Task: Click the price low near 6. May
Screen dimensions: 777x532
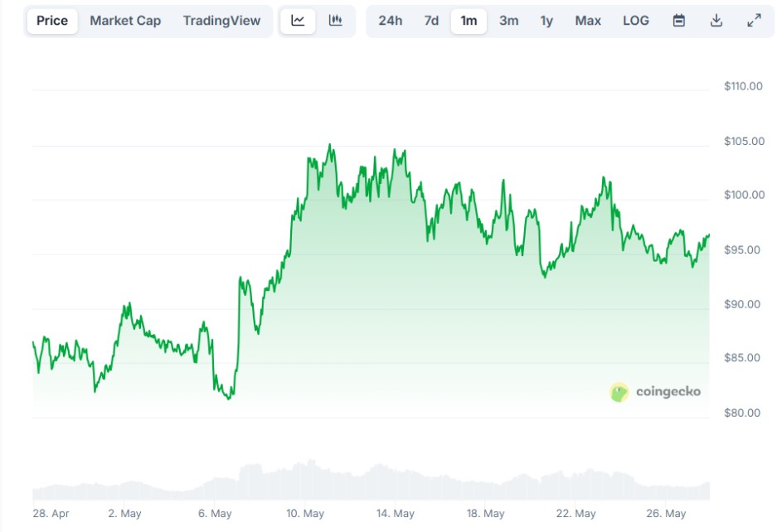Action: (228, 399)
